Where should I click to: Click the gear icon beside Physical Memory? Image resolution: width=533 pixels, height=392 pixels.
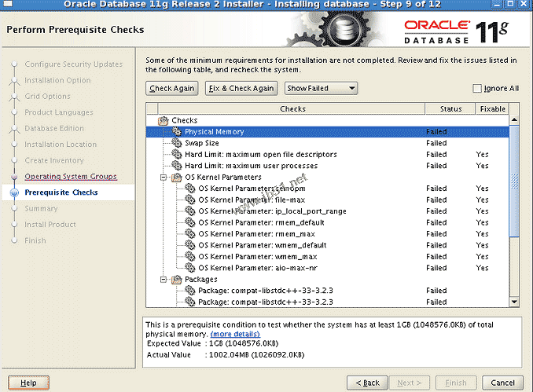(x=176, y=131)
